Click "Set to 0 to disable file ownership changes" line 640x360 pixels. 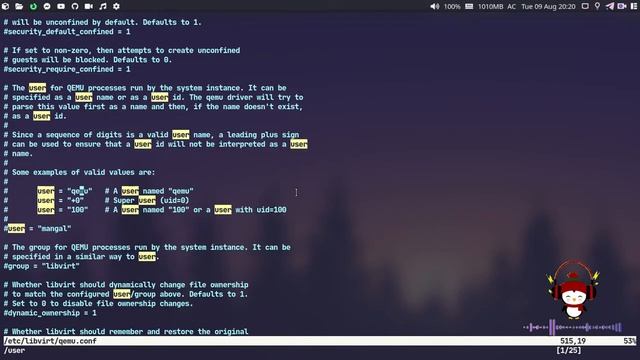pyautogui.click(x=98, y=304)
